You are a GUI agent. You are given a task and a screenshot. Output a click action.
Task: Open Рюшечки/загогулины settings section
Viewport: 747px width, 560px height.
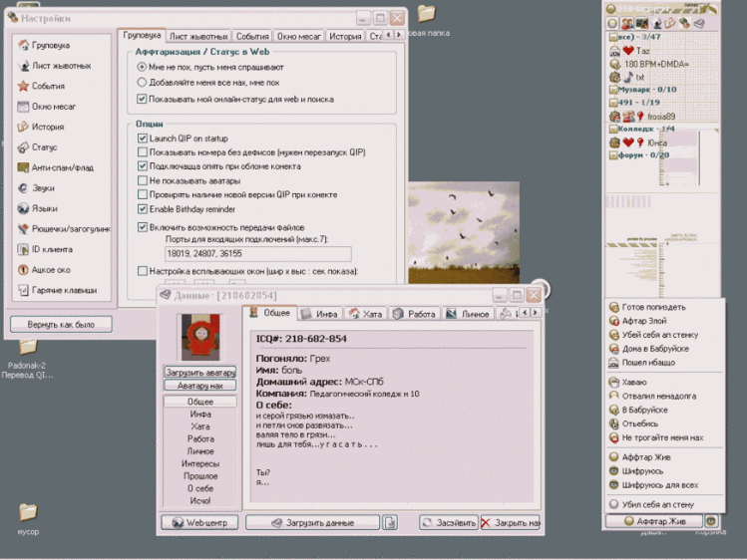64,229
